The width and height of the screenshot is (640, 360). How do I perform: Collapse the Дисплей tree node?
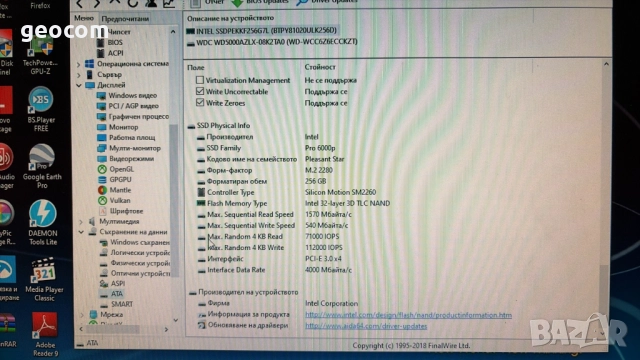[78, 85]
